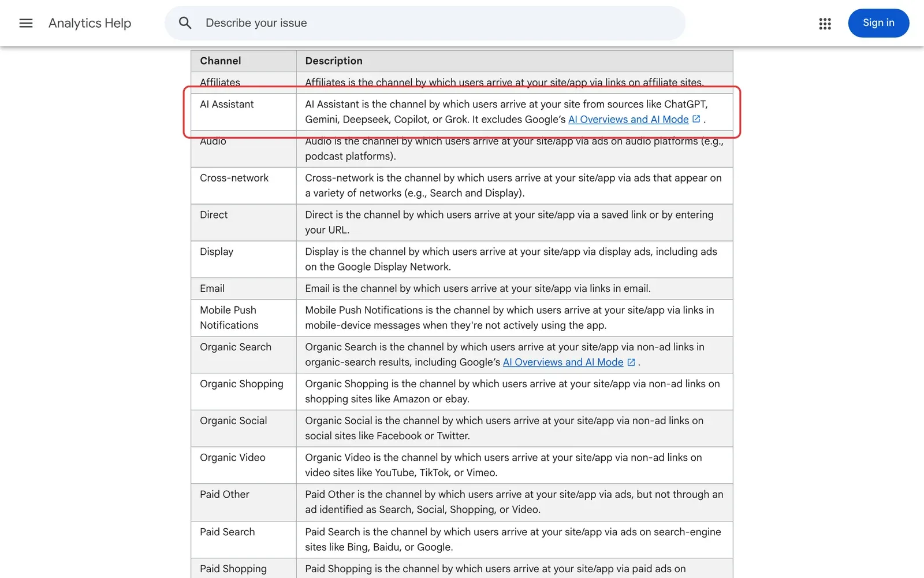Click the search magnifier icon
Image resolution: width=924 pixels, height=578 pixels.
point(185,23)
